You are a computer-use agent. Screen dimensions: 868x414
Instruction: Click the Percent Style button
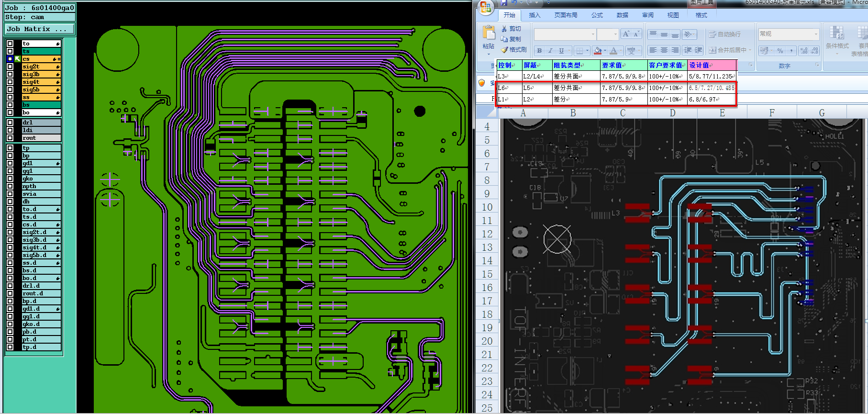click(x=780, y=50)
